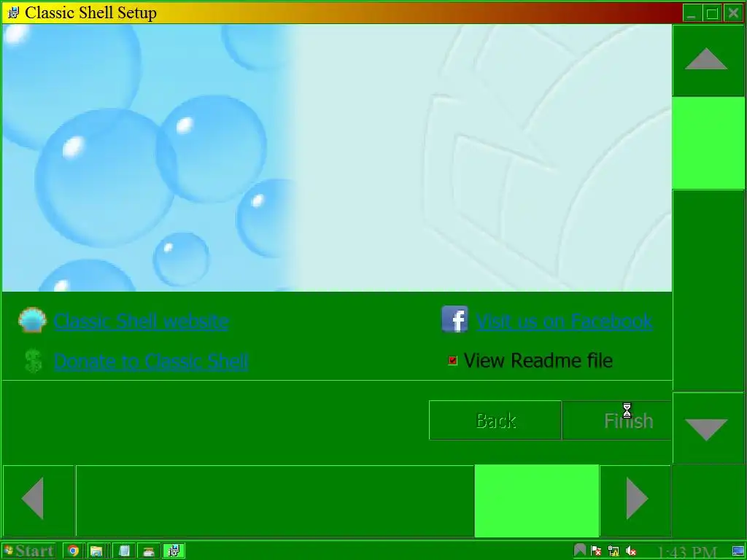The image size is (747, 560).
Task: Open the notepad icon on the taskbar
Action: click(124, 551)
